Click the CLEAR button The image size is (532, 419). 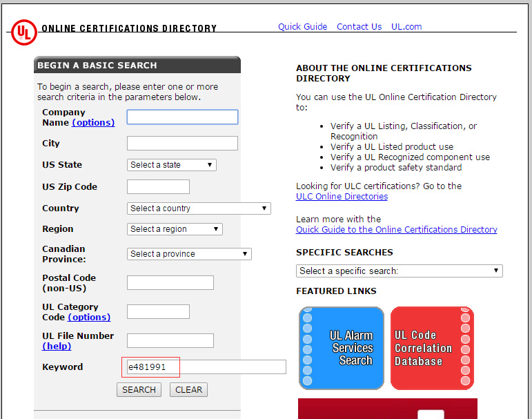click(188, 389)
